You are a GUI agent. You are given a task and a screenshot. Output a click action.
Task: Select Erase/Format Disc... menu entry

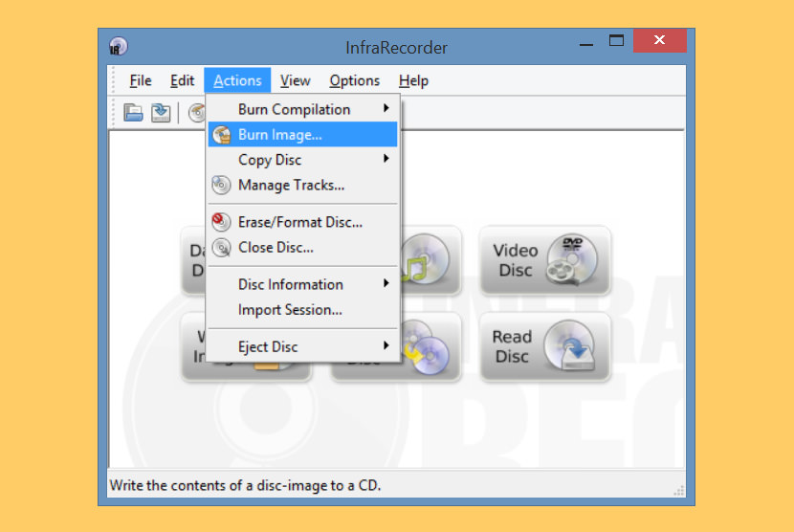pyautogui.click(x=302, y=222)
